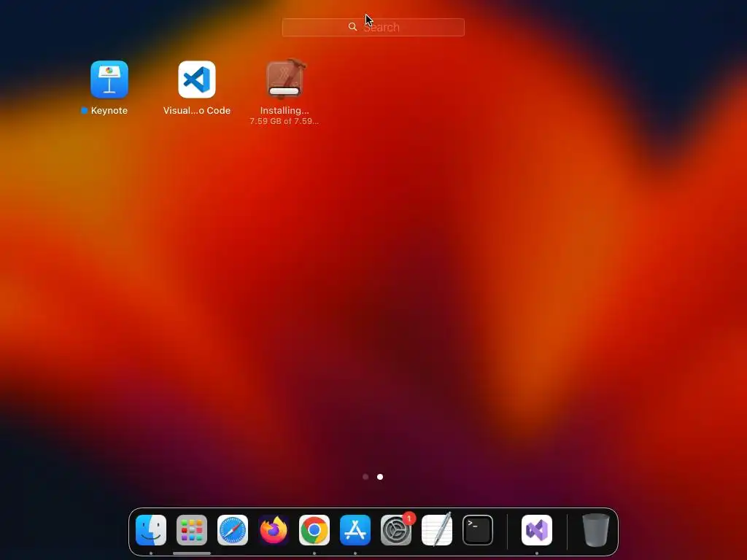Screen dimensions: 747x560
Task: Click the Launchpad icon in the Dock
Action: pos(192,530)
